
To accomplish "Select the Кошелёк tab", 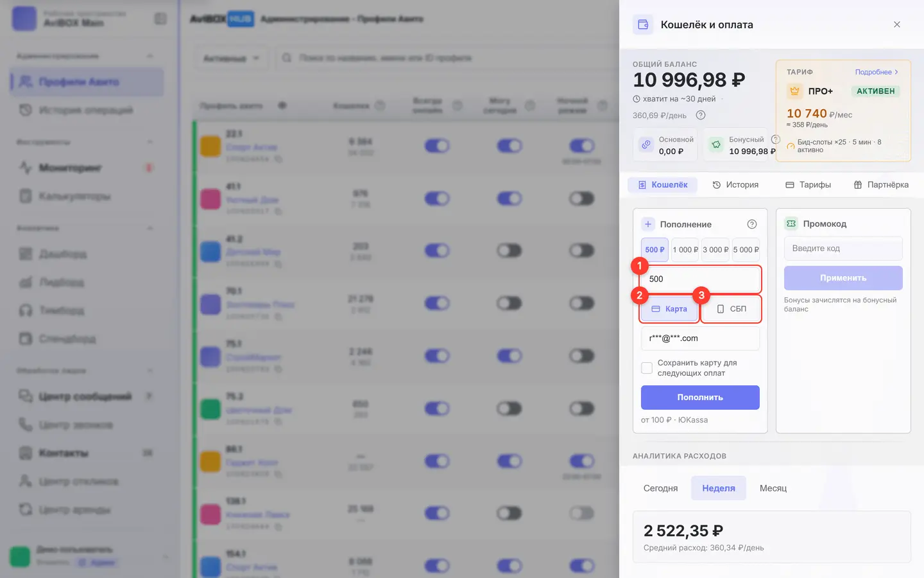I will [x=663, y=184].
